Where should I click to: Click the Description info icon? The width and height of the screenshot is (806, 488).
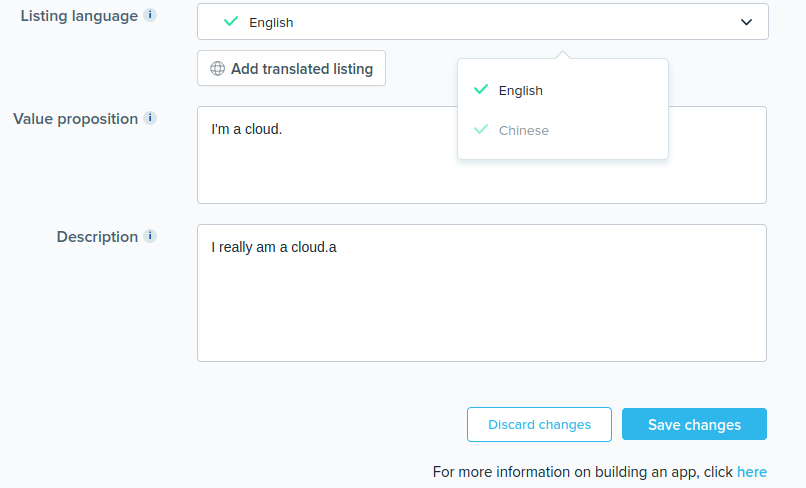[150, 236]
